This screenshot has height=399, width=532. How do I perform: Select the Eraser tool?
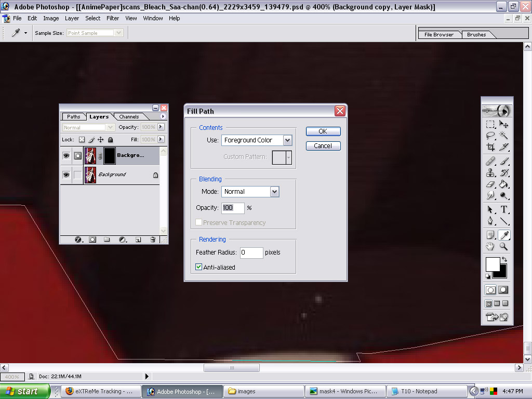[490, 184]
